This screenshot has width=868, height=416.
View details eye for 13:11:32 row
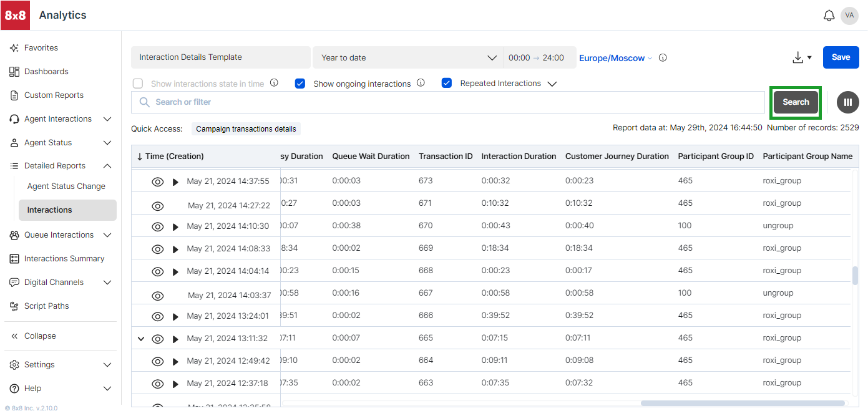coord(158,339)
